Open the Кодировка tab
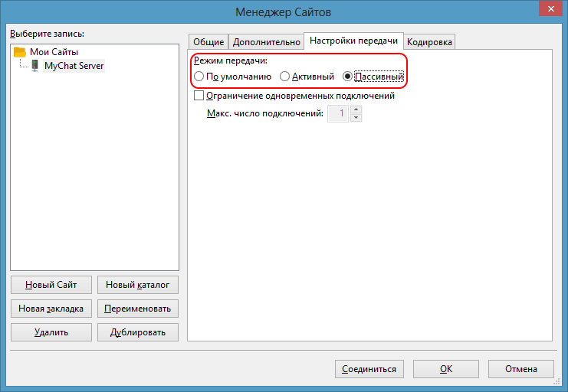 pyautogui.click(x=430, y=42)
